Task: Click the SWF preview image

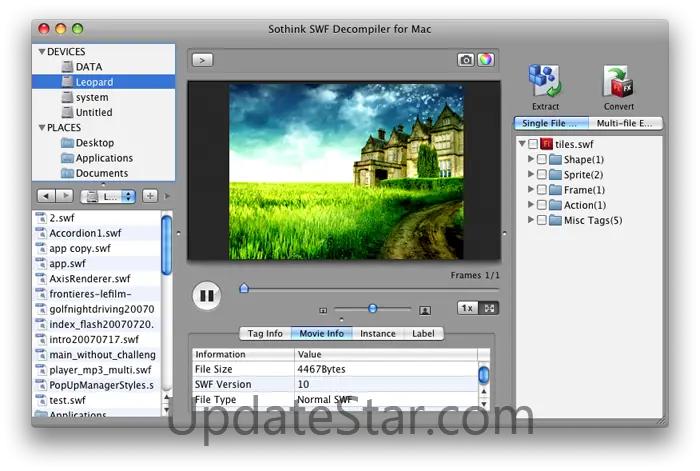Action: pos(346,171)
